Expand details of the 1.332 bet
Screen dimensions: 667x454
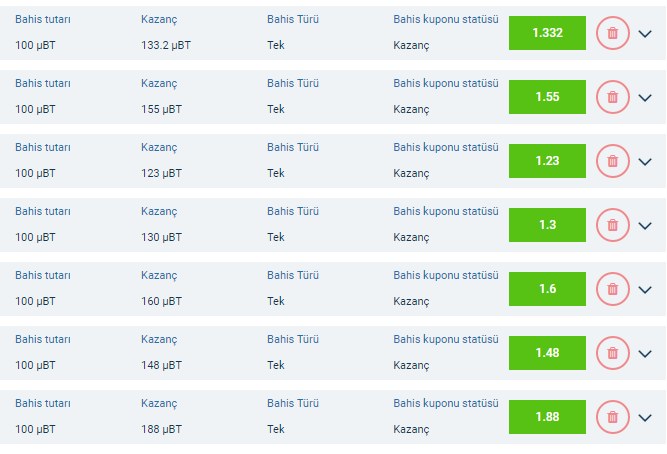click(x=645, y=34)
